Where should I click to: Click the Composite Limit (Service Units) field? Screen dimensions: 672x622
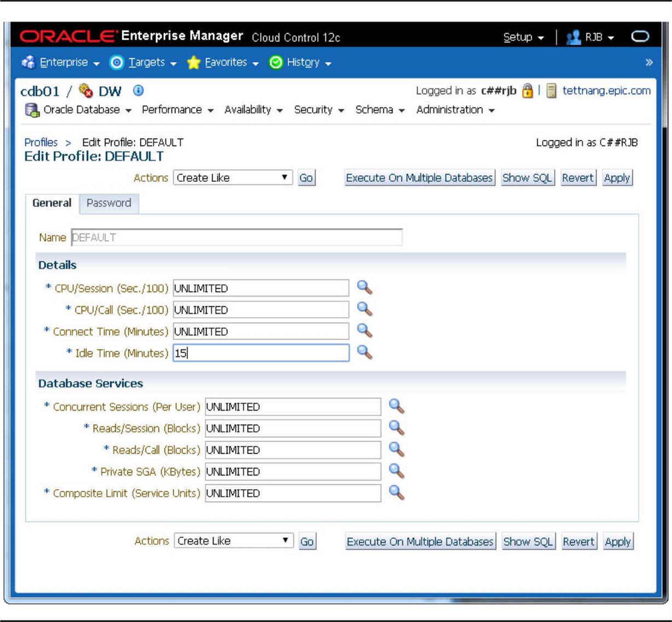(293, 493)
